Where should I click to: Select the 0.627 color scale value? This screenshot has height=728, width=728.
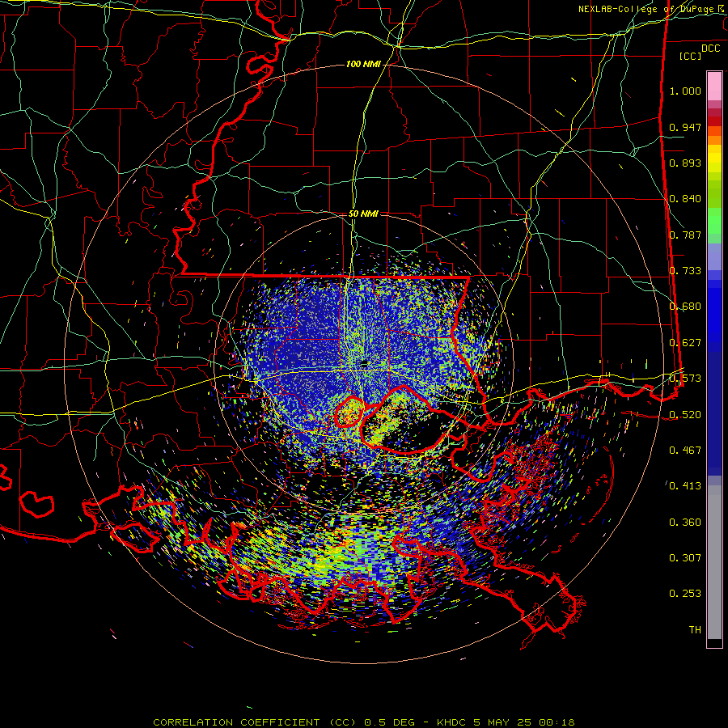coord(685,343)
